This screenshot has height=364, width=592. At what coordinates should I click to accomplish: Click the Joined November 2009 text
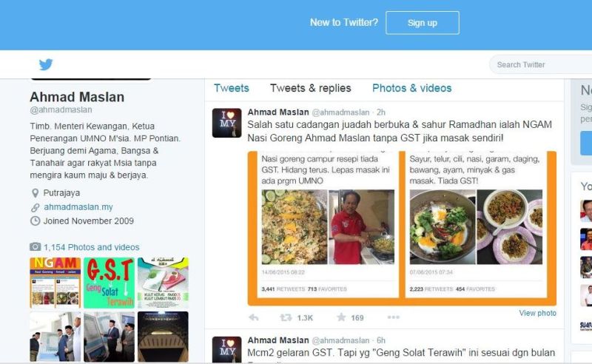click(x=88, y=221)
